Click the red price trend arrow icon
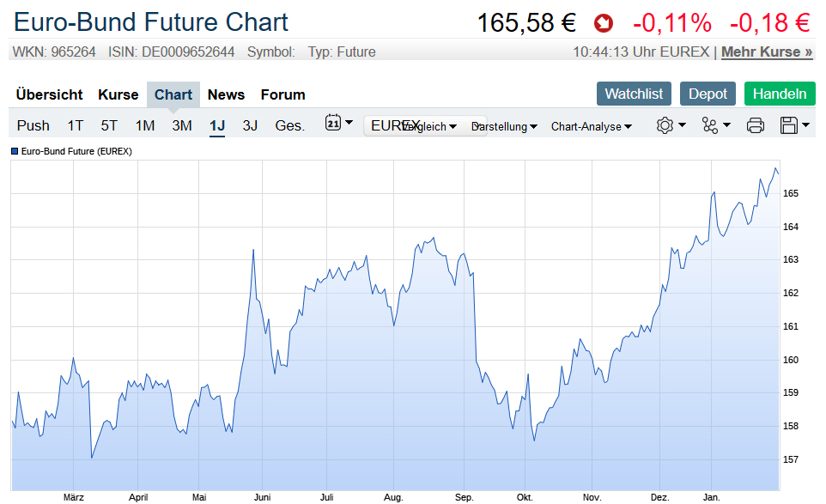The width and height of the screenshot is (826, 504). [604, 23]
